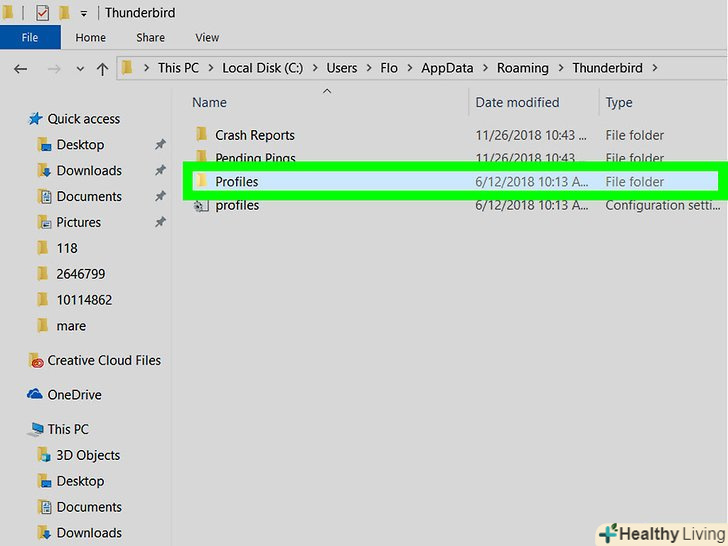Image resolution: width=728 pixels, height=546 pixels.
Task: Select Users breadcrumb in address bar
Action: 342,68
